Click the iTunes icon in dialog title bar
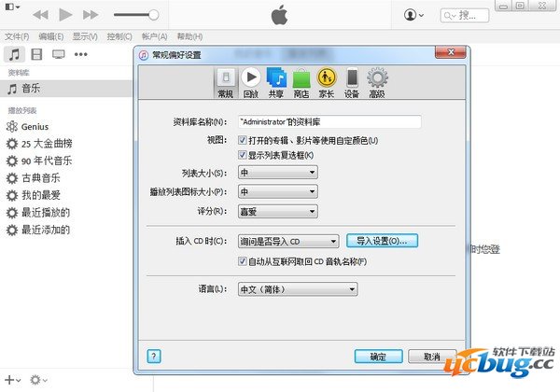 [x=144, y=55]
